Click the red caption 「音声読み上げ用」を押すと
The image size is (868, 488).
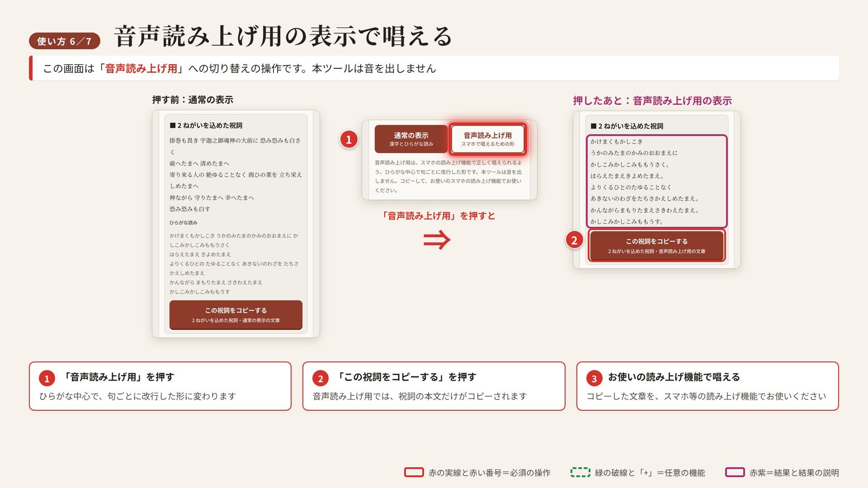coord(438,216)
